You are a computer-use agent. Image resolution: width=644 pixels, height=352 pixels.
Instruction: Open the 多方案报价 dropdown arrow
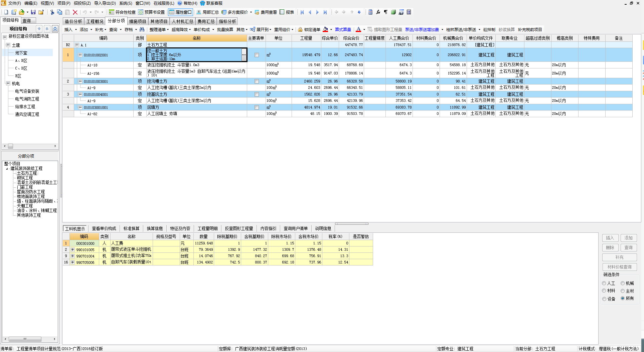tap(251, 12)
